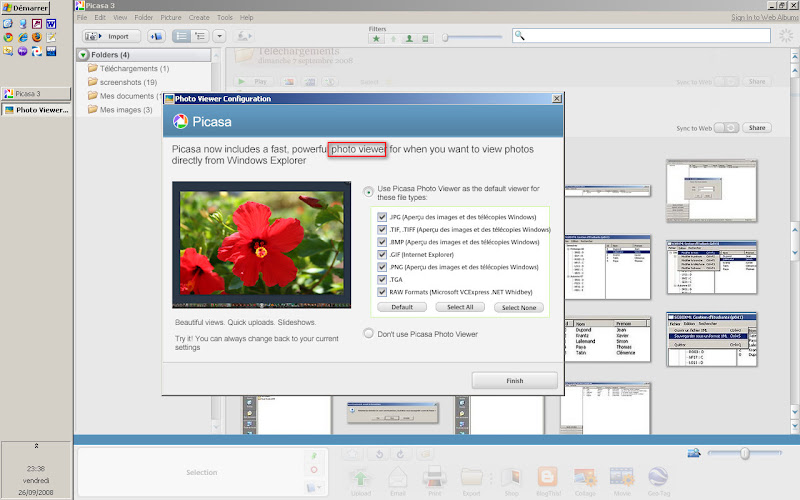Open the Edit menu
The height and width of the screenshot is (500, 800).
100,17
